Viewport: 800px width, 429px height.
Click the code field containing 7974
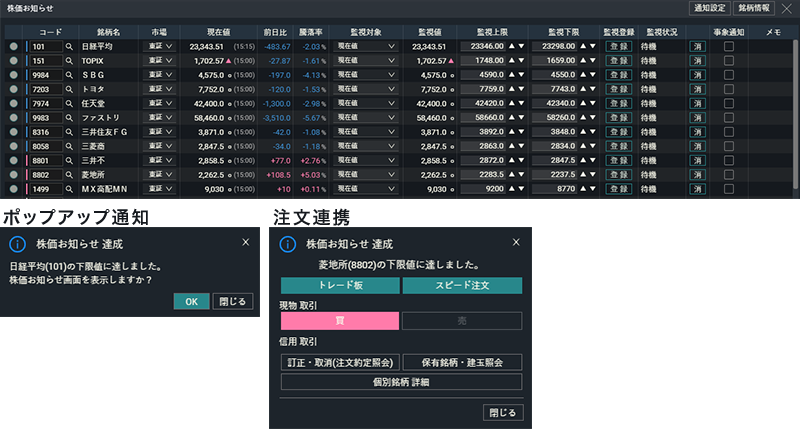click(x=46, y=104)
